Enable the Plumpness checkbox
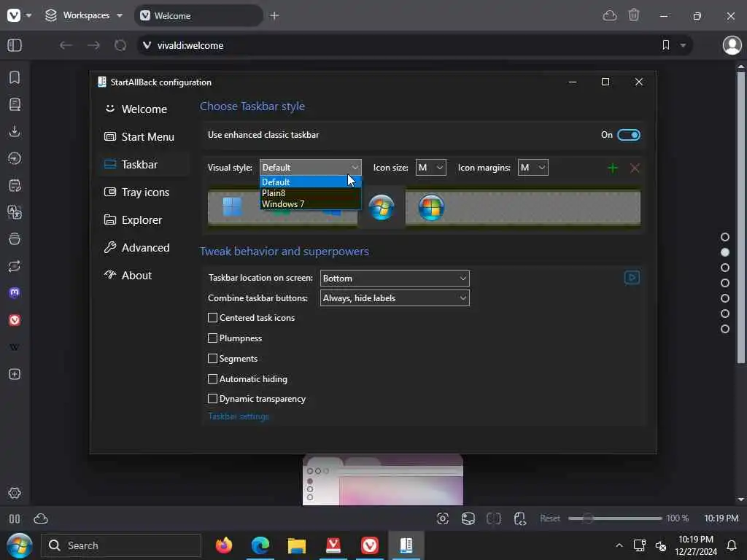This screenshot has height=560, width=747. [x=212, y=338]
